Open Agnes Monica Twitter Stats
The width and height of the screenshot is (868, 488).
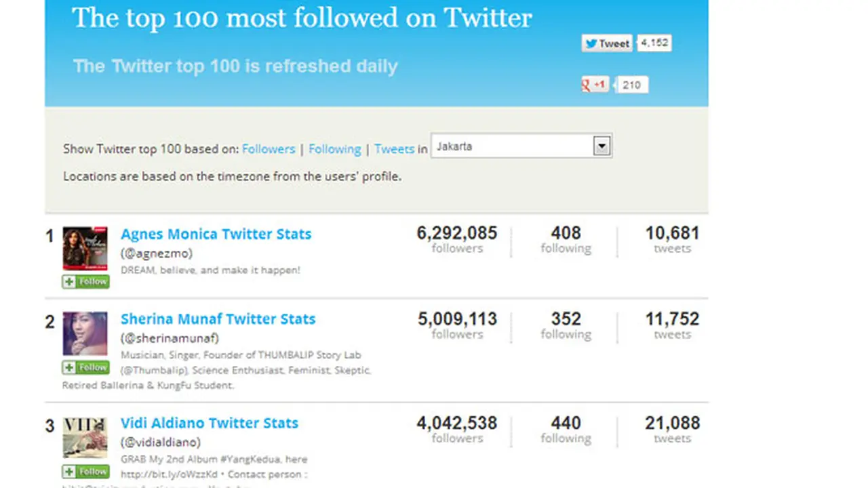click(x=216, y=234)
